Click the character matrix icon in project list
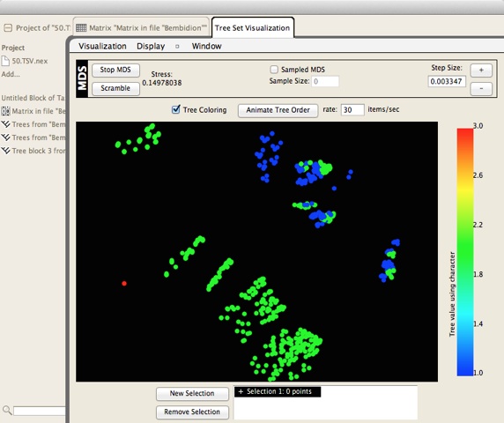 [x=5, y=111]
